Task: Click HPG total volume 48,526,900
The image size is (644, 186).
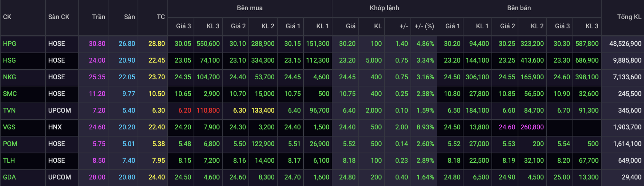Action: tap(625, 44)
